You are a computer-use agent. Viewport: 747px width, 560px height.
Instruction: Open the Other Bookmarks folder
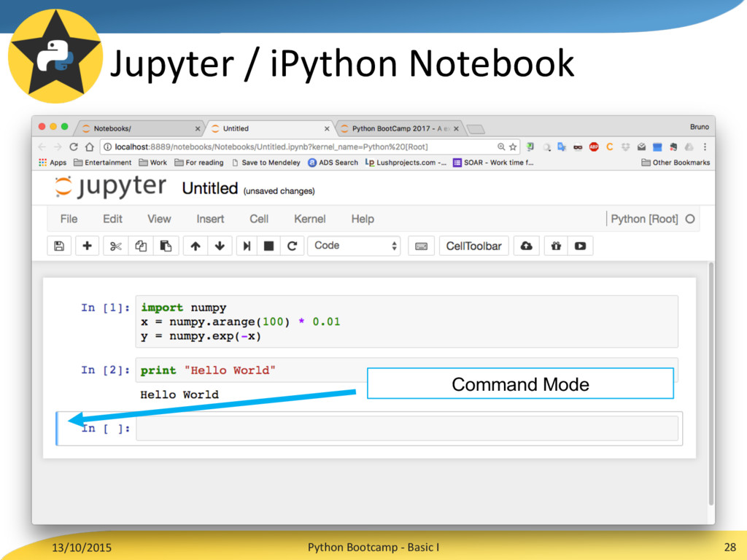click(x=676, y=163)
